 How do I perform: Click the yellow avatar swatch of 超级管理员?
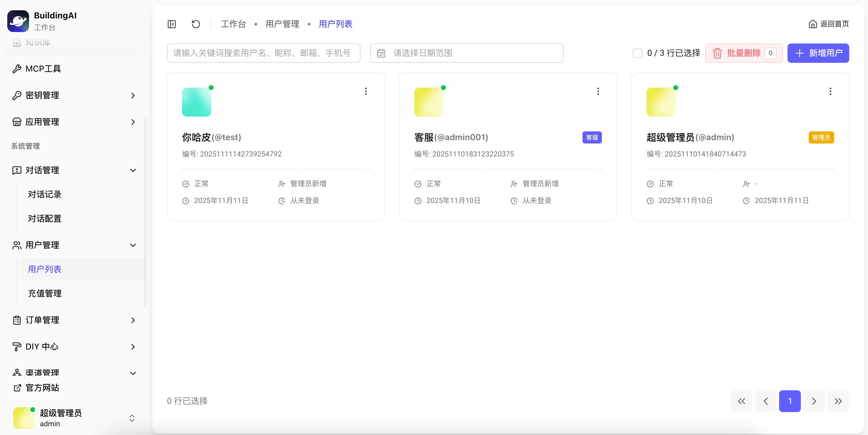coord(661,101)
